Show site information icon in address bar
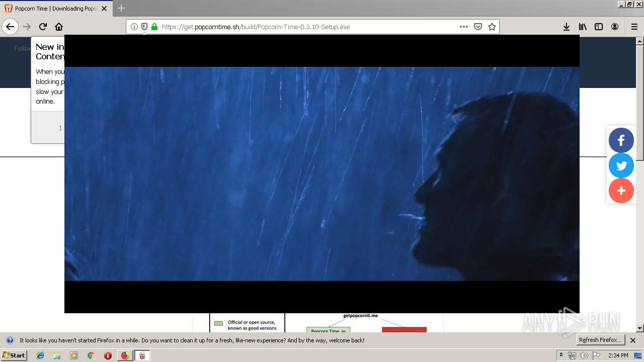644x362 pixels. [134, 27]
